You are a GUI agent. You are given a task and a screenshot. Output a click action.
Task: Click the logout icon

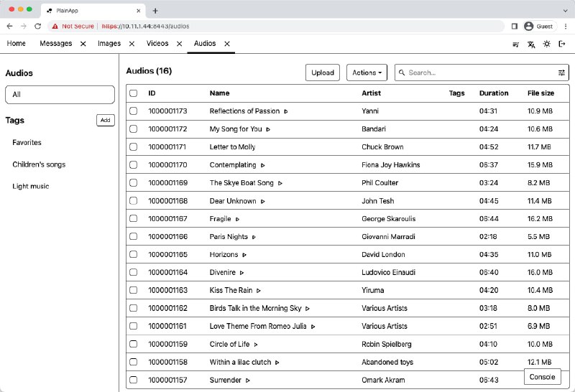[x=562, y=44]
